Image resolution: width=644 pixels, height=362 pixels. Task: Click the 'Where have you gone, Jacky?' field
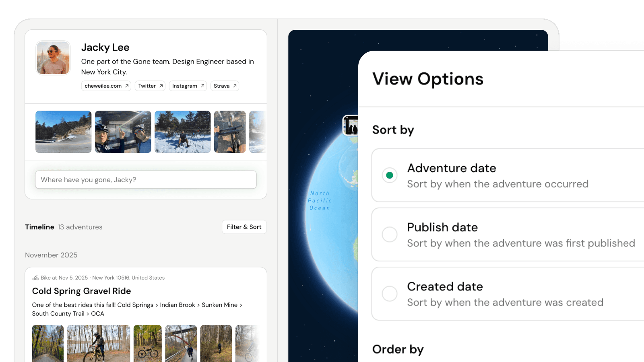(x=146, y=180)
